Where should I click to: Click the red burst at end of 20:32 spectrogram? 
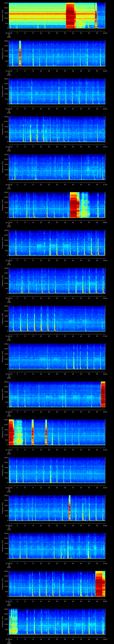(x=103, y=394)
